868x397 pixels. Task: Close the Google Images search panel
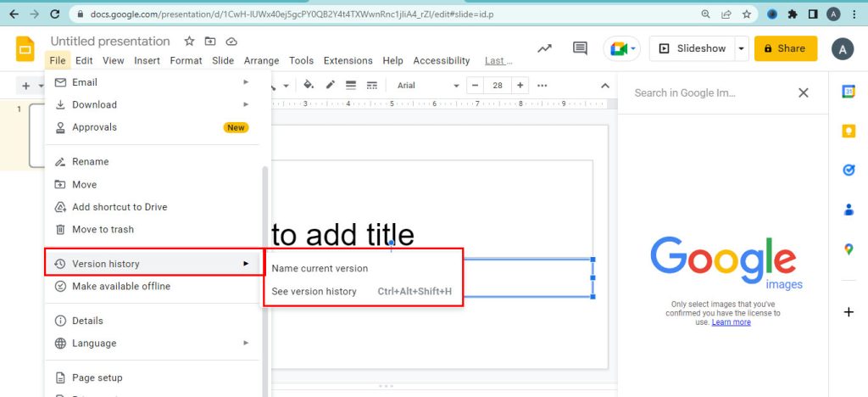coord(804,92)
